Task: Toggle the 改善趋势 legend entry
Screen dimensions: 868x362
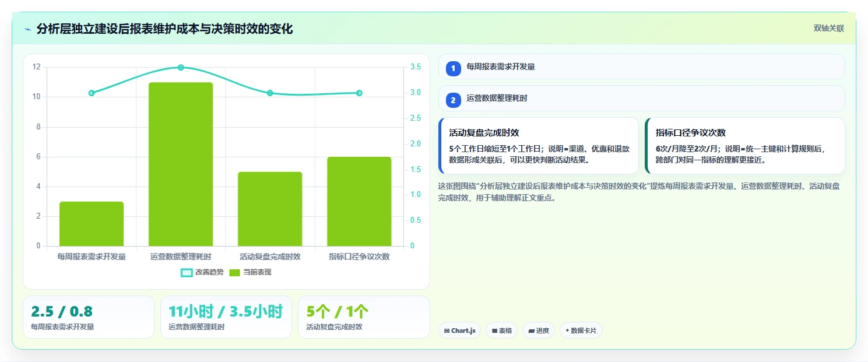Action: (x=202, y=272)
